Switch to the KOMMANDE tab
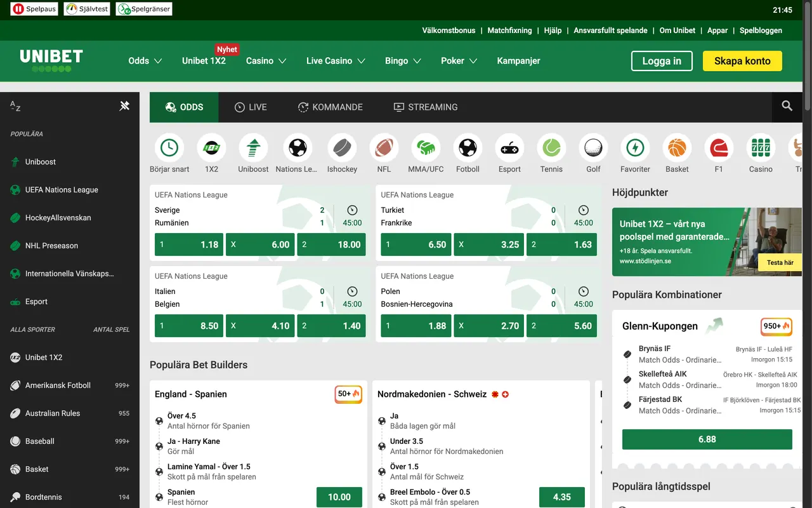 (331, 107)
